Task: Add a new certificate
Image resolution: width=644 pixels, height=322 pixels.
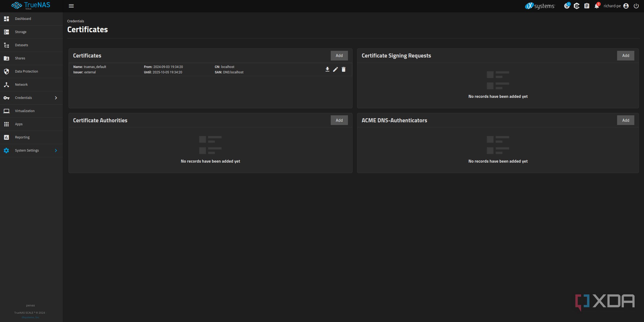Action: [339, 56]
